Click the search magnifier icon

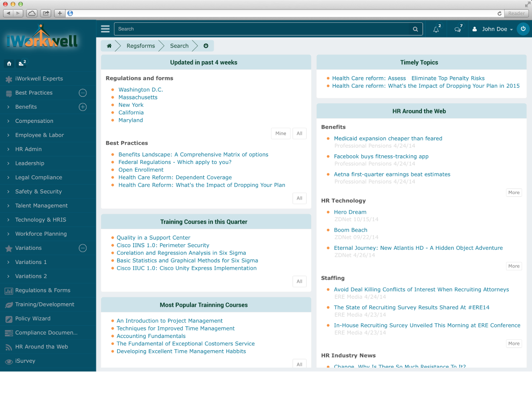416,29
